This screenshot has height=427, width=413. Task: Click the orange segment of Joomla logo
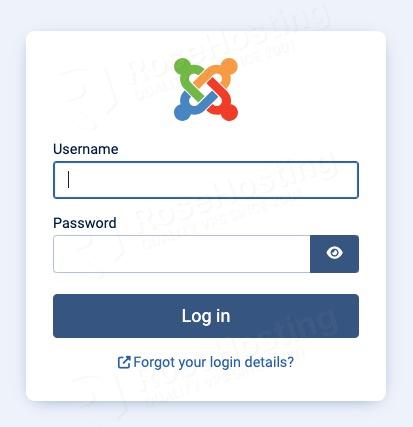pyautogui.click(x=218, y=71)
